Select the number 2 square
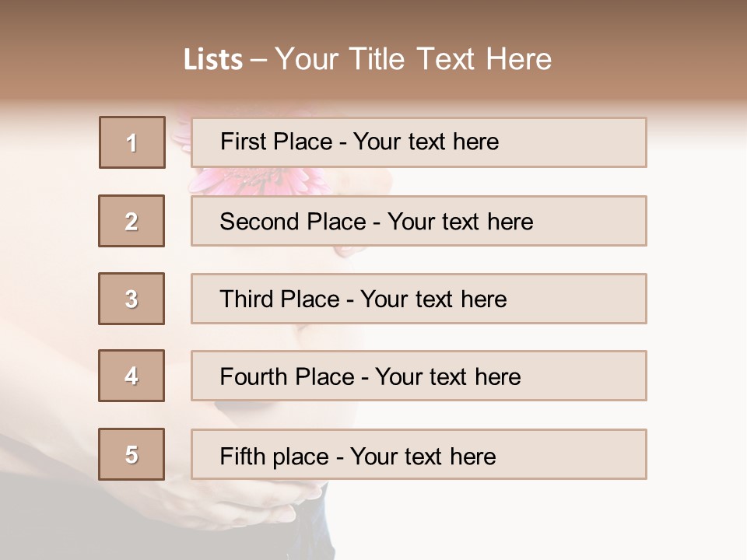747x560 pixels. pyautogui.click(x=132, y=221)
